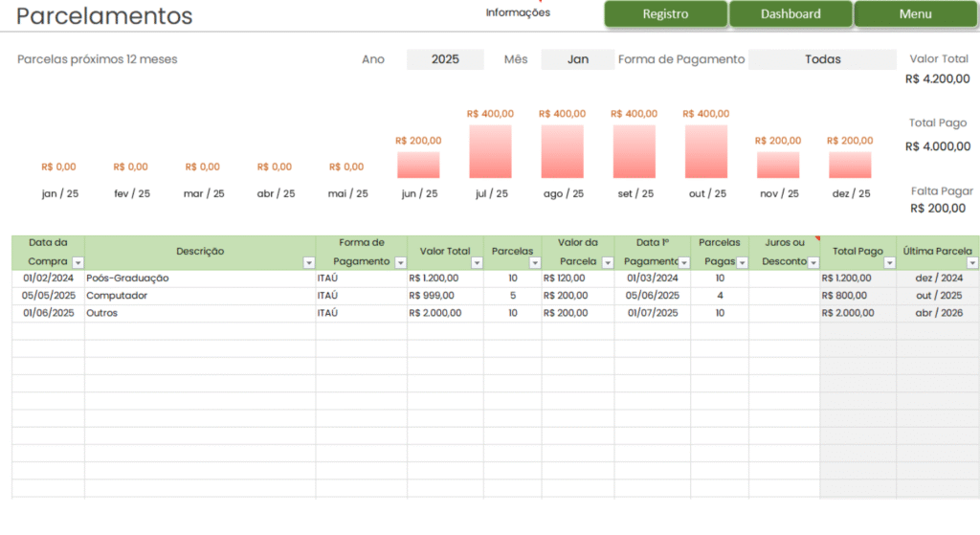Click the Poôs-Graduação row description
The image size is (980, 535).
(x=200, y=279)
